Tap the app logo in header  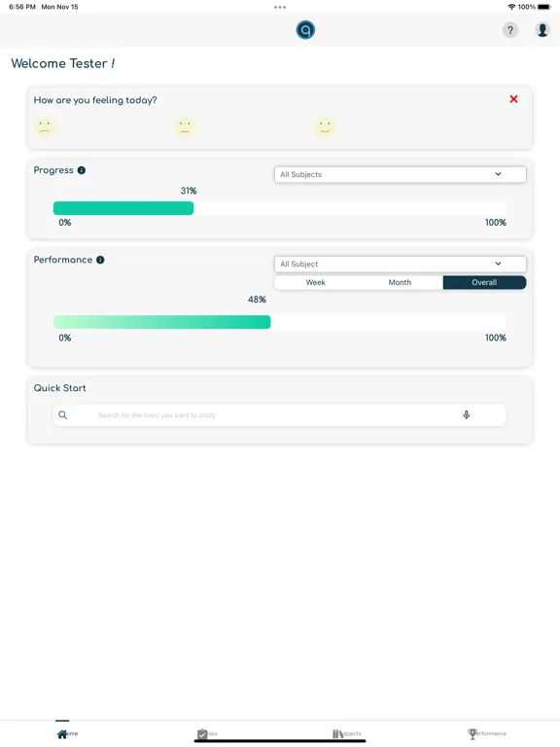coord(305,29)
